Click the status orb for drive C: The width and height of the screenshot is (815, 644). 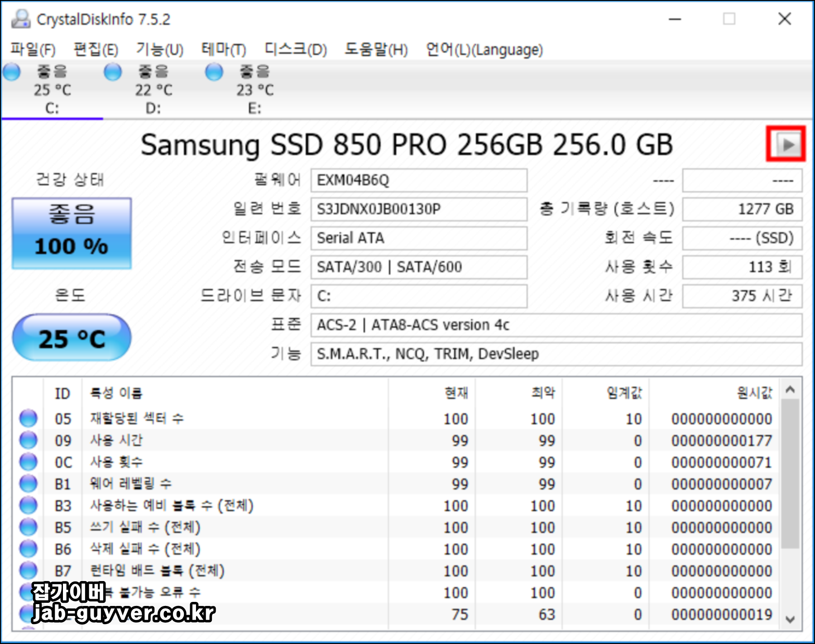[12, 72]
